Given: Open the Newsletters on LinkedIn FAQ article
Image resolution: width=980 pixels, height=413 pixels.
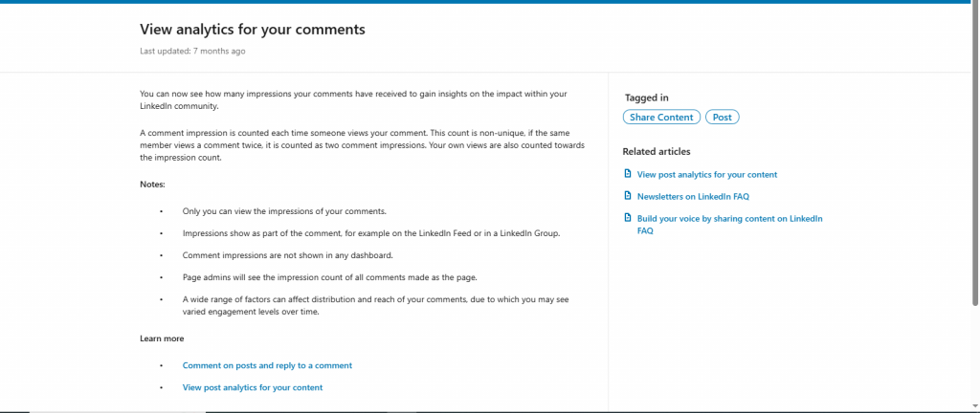Looking at the screenshot, I should [x=693, y=197].
